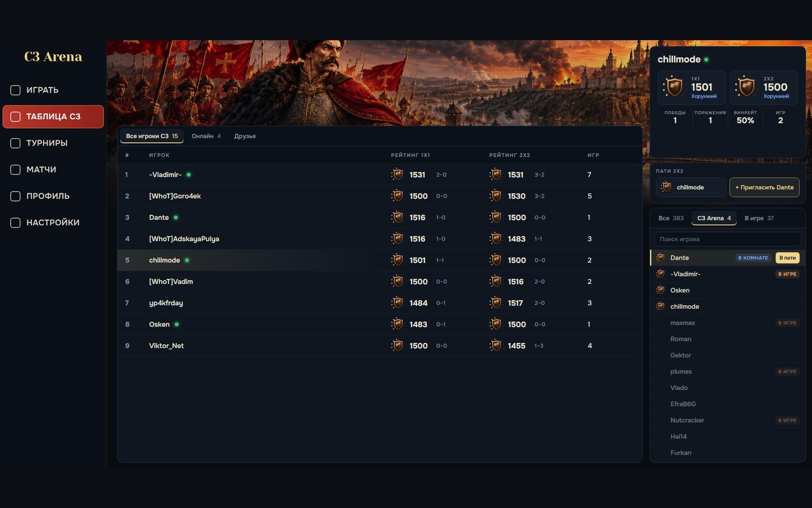This screenshot has height=508, width=812.
Task: Click Viktor_Net 1x1 rank badge in table
Action: (x=397, y=346)
